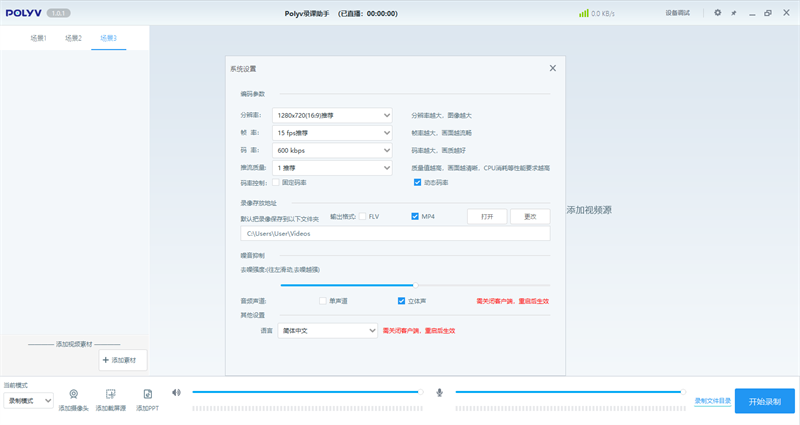
Task: Toggle the MP4 output format checkbox
Action: point(415,216)
